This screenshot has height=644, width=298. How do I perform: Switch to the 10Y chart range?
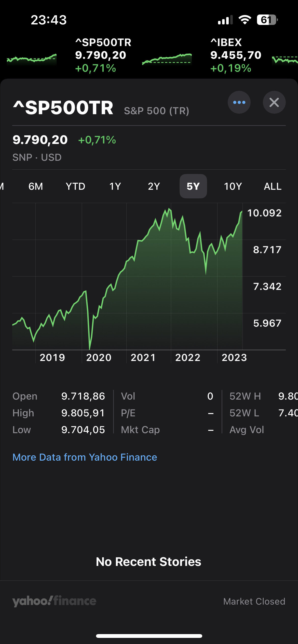pos(233,186)
